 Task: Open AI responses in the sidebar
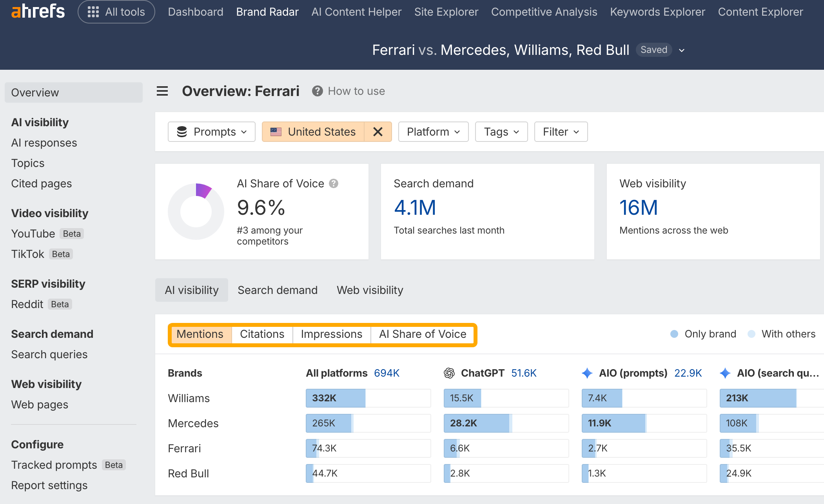(44, 143)
